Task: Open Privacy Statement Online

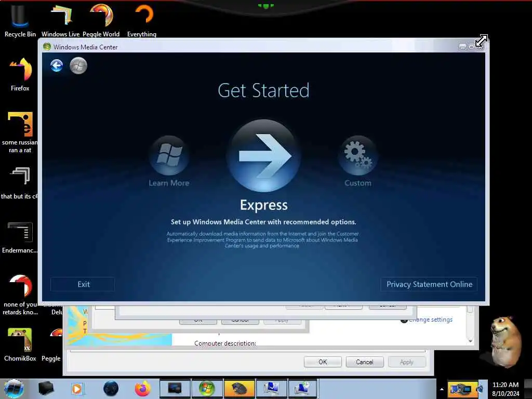Action: click(x=429, y=284)
